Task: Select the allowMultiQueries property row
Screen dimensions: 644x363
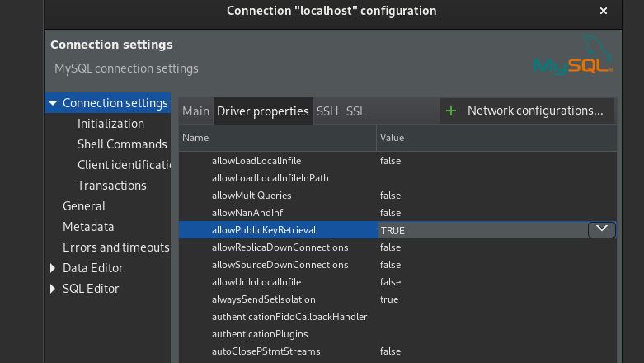Action: [251, 196]
